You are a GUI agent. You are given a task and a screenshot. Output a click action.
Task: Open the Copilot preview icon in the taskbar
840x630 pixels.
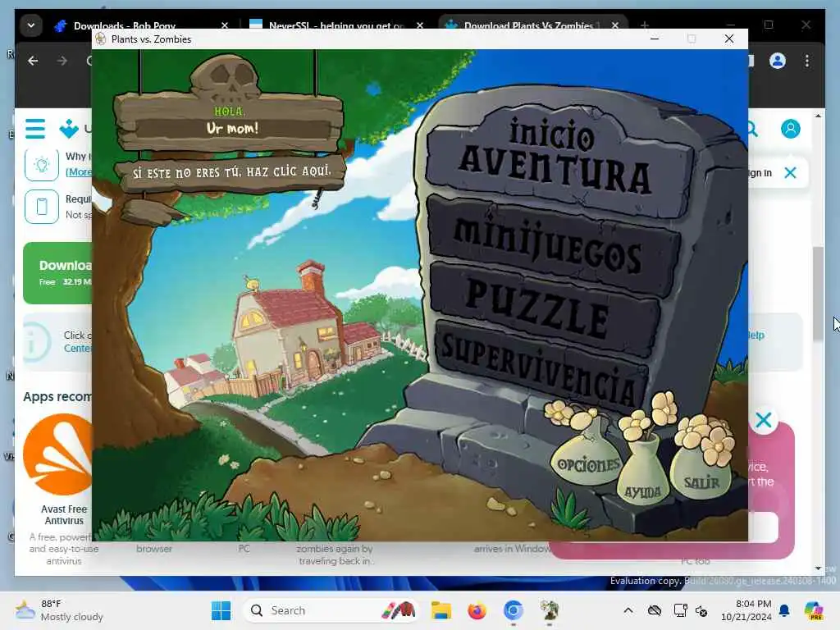(x=814, y=610)
